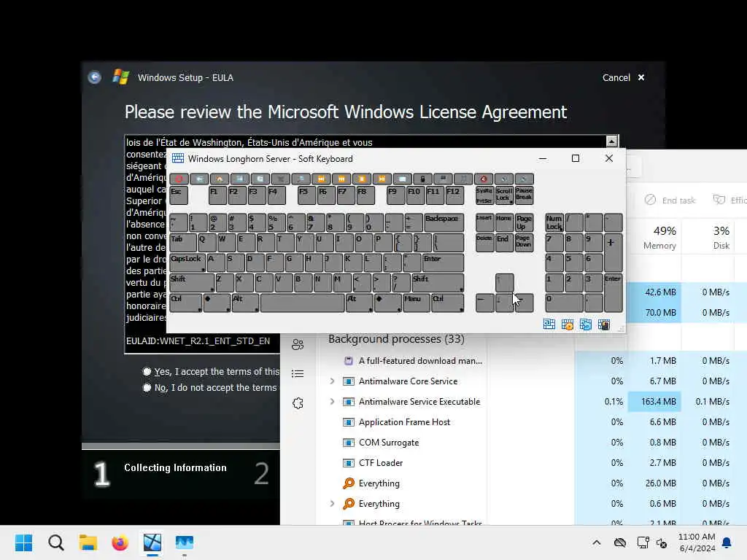Click the red mute media key
This screenshot has width=747, height=560.
484,179
